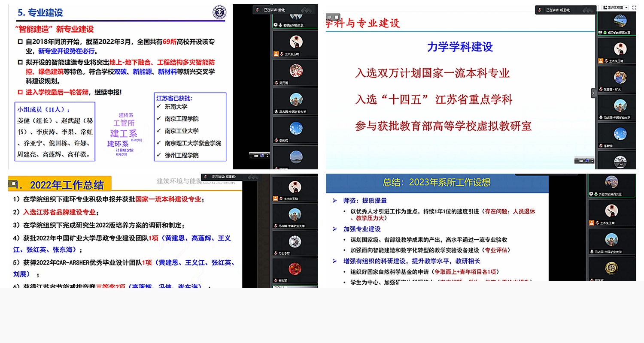Click muted mic icon of 吴元周
Screen dimensions: 644x343
tap(276, 83)
